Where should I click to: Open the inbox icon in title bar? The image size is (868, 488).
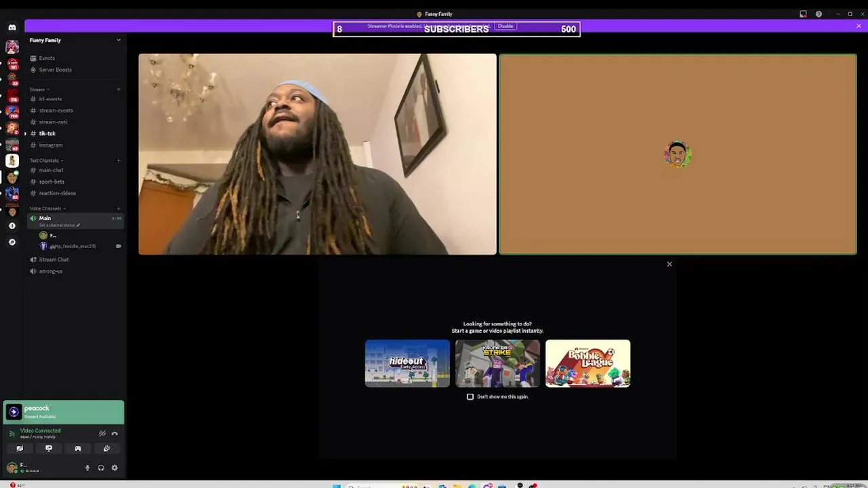pyautogui.click(x=803, y=14)
